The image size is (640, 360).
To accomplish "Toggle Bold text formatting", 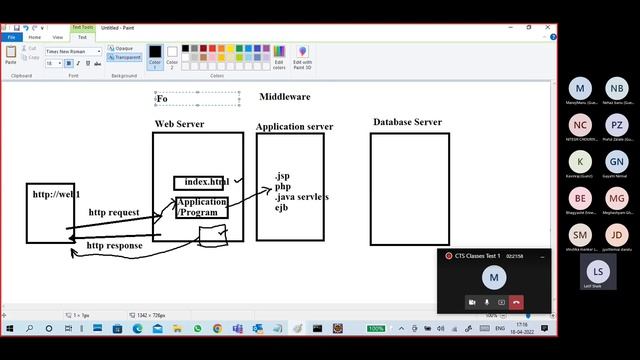I will point(69,64).
